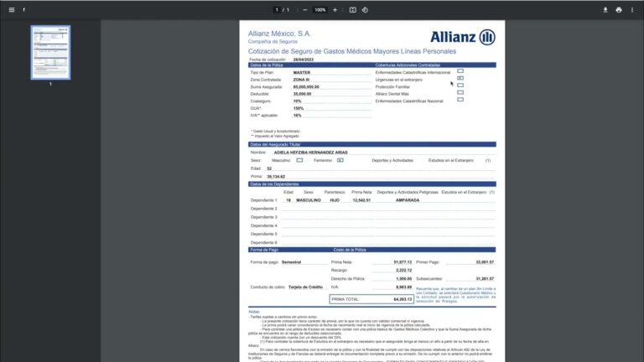Check the Protección Familiar box
This screenshot has height=362, width=644.
point(460,85)
